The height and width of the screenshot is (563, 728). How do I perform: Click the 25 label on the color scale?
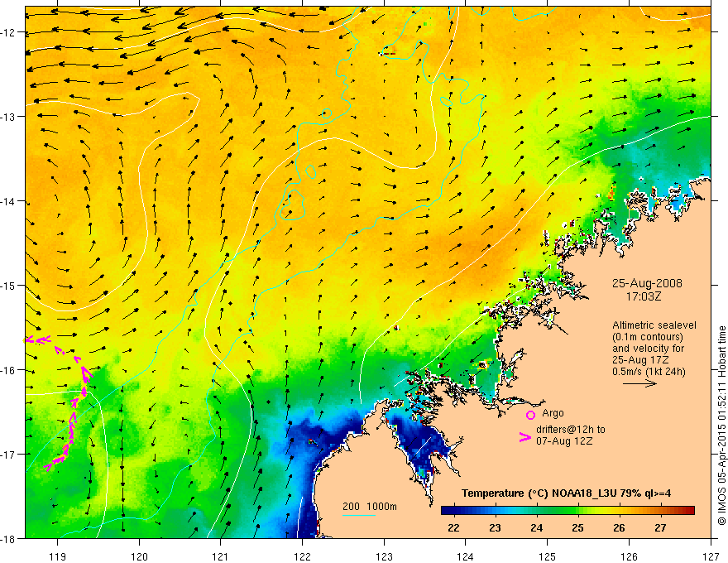point(577,527)
